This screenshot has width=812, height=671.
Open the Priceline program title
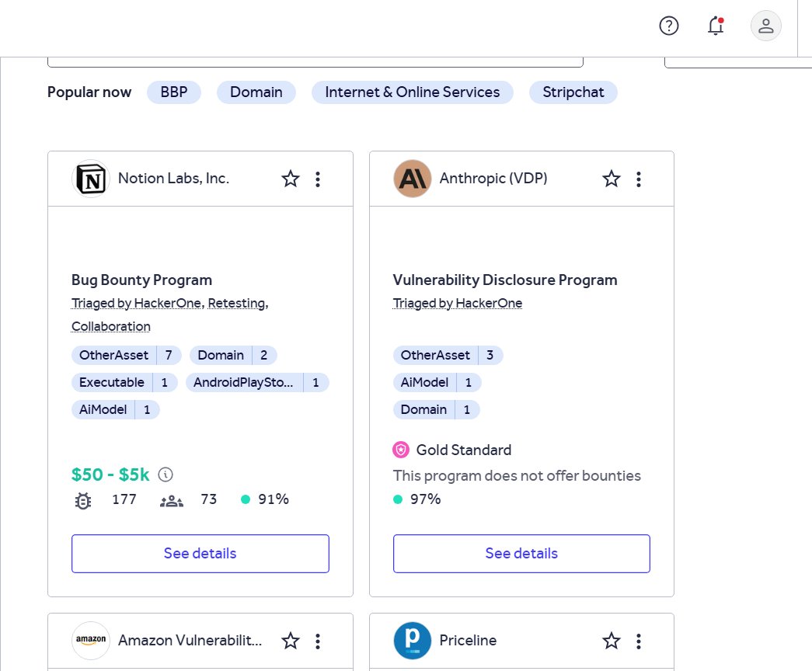468,641
